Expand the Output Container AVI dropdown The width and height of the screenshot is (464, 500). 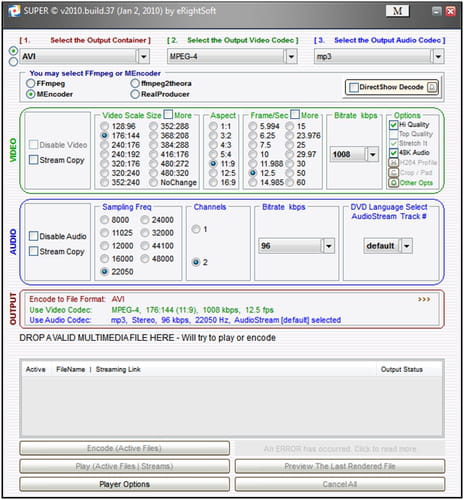[x=143, y=57]
